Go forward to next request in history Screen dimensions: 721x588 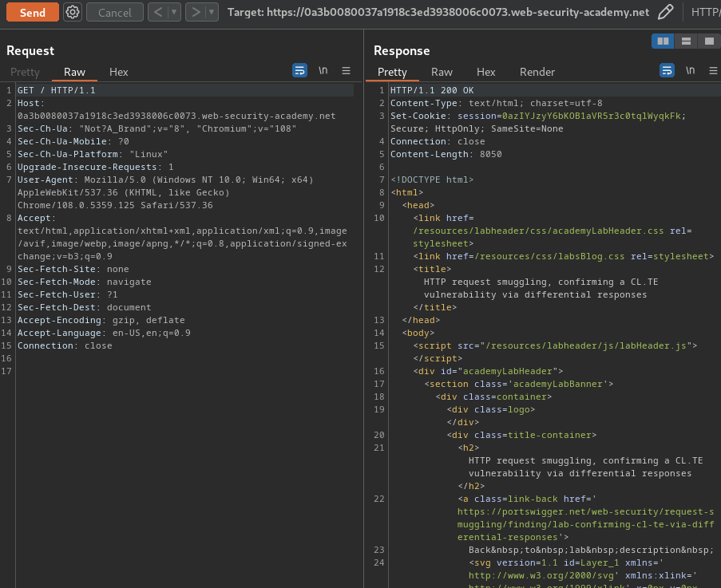click(x=196, y=12)
